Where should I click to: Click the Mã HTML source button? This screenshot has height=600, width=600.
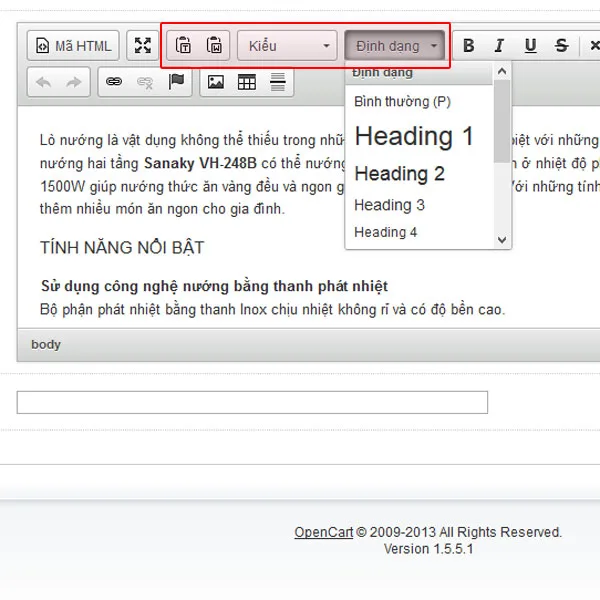click(x=74, y=46)
